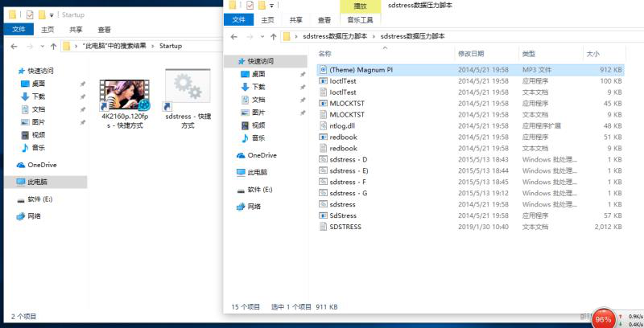Select the IoctlTest application file icon

pyautogui.click(x=324, y=81)
